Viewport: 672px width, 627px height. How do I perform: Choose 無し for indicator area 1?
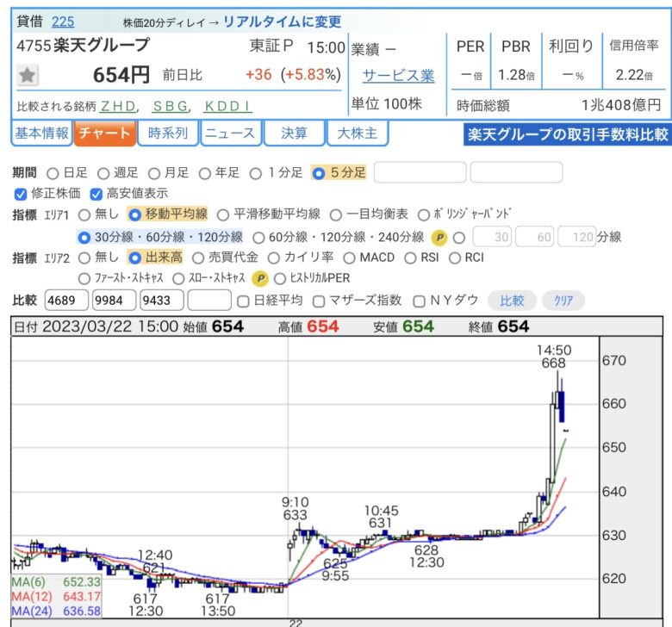pyautogui.click(x=84, y=214)
